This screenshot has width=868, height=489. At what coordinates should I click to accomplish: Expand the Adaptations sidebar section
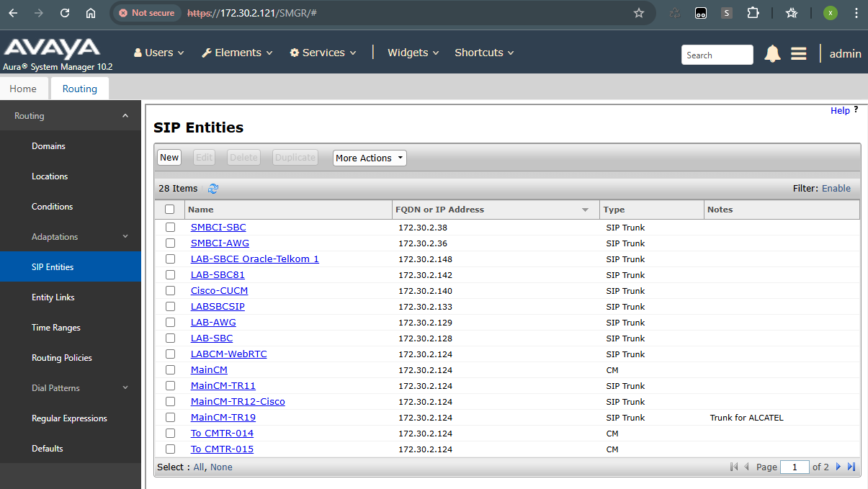[125, 237]
